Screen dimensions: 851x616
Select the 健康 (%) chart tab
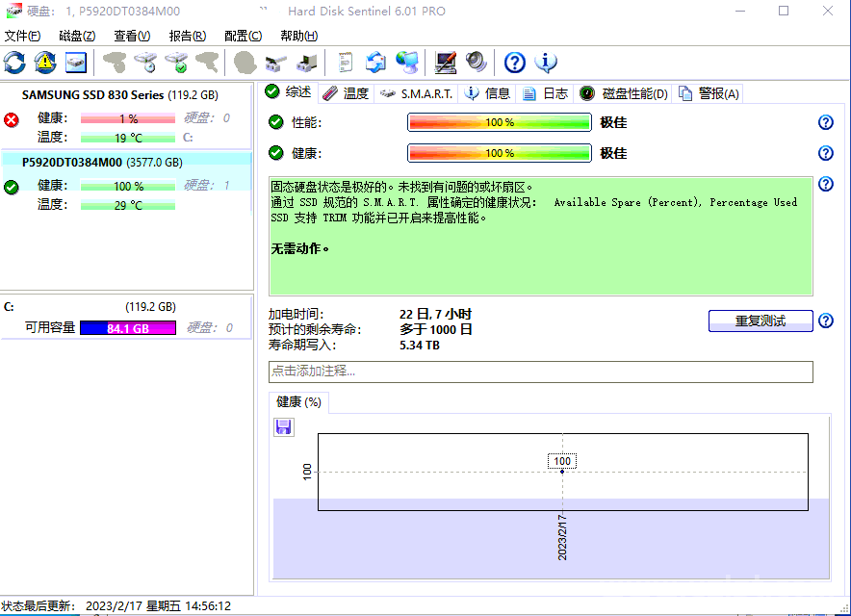pyautogui.click(x=298, y=402)
